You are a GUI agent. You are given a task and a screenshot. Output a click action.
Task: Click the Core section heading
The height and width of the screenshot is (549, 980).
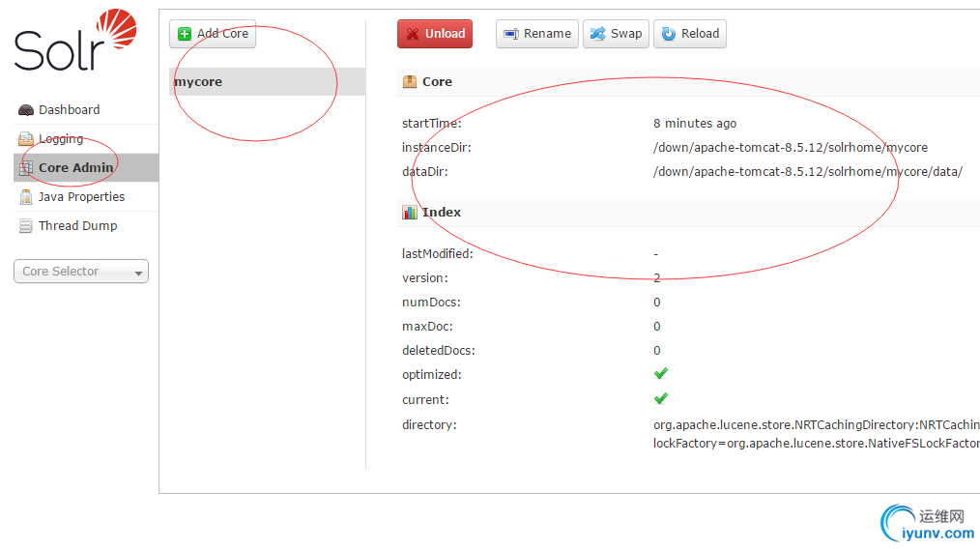[437, 82]
